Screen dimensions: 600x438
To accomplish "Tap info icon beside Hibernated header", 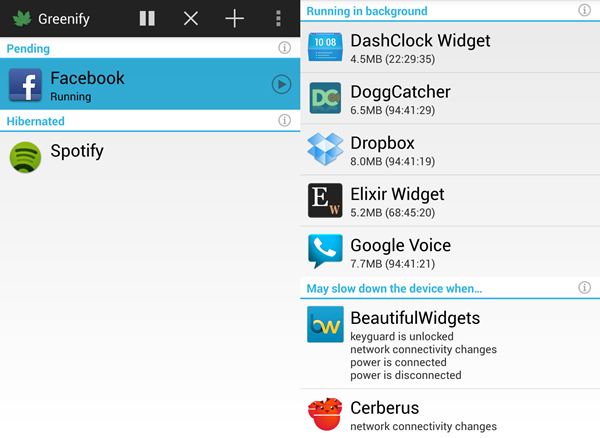I will 284,120.
